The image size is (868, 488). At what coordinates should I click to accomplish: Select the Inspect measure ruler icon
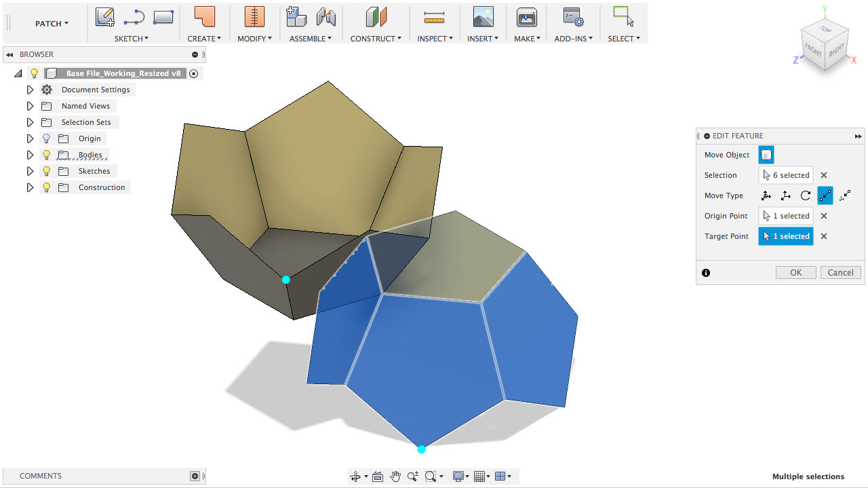pos(433,18)
